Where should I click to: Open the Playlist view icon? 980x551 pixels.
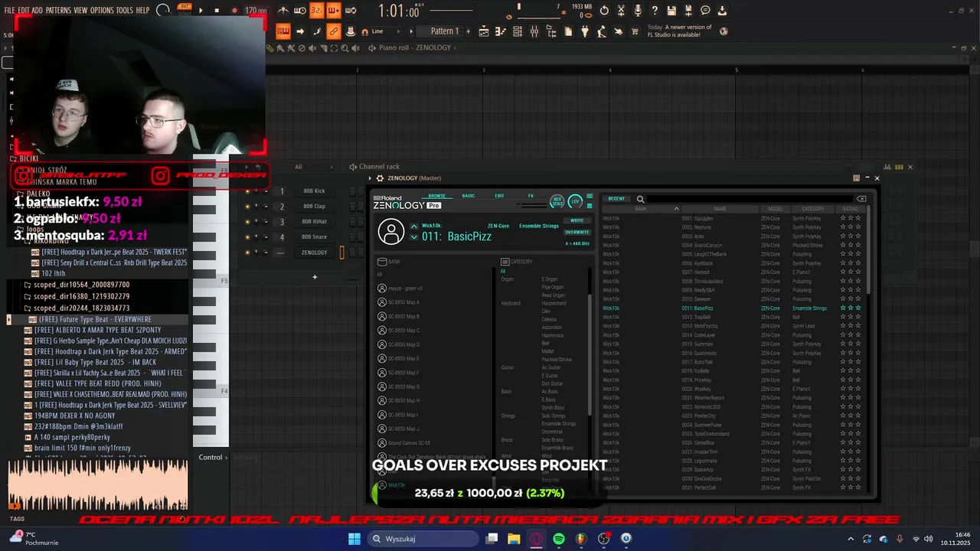(x=483, y=31)
